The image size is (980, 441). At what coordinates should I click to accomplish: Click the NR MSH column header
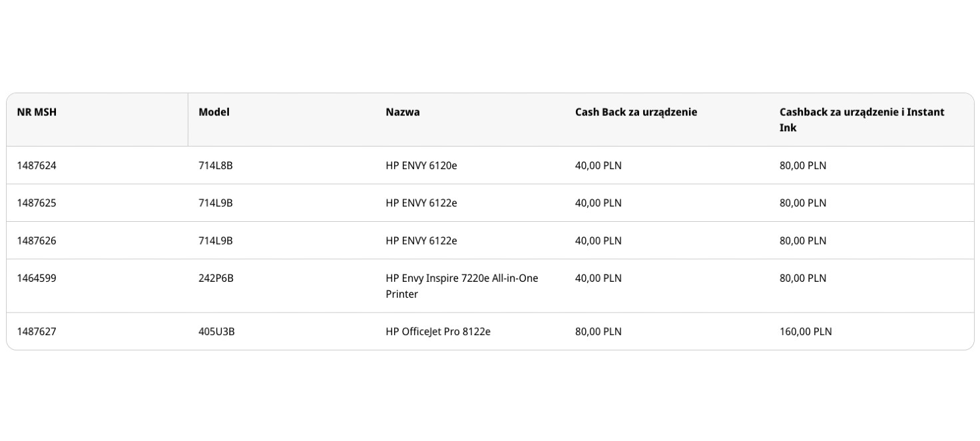click(37, 112)
